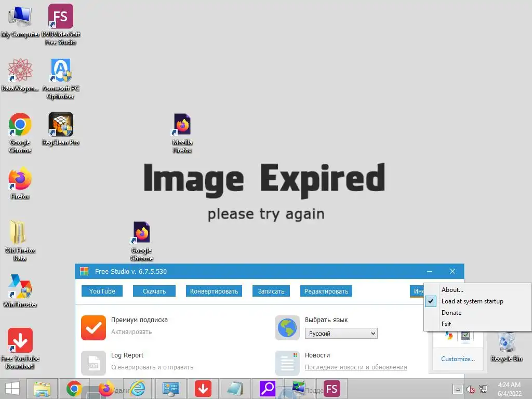Click the Free Studio v. 6.7.5.530 title text
This screenshot has height=399, width=532.
(131, 271)
